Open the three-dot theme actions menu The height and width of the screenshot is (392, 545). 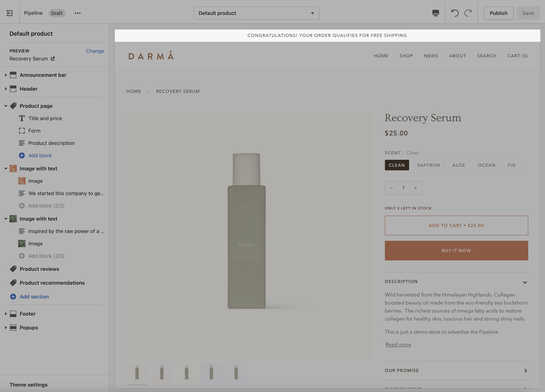click(77, 13)
